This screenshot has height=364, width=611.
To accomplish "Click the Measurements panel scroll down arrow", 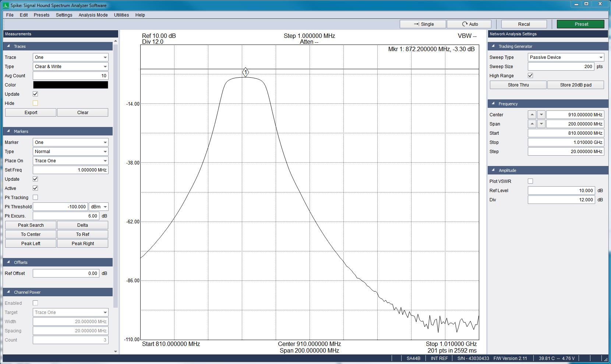I will coord(116,351).
